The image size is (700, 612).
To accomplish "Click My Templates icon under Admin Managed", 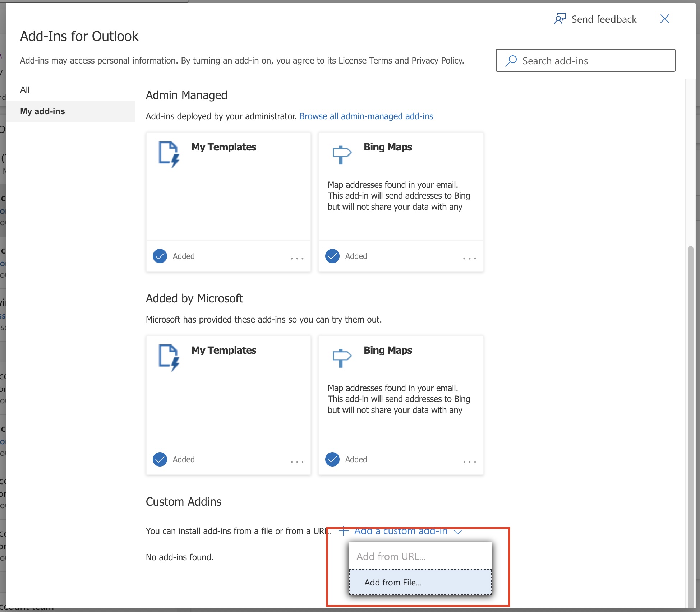I will [169, 154].
